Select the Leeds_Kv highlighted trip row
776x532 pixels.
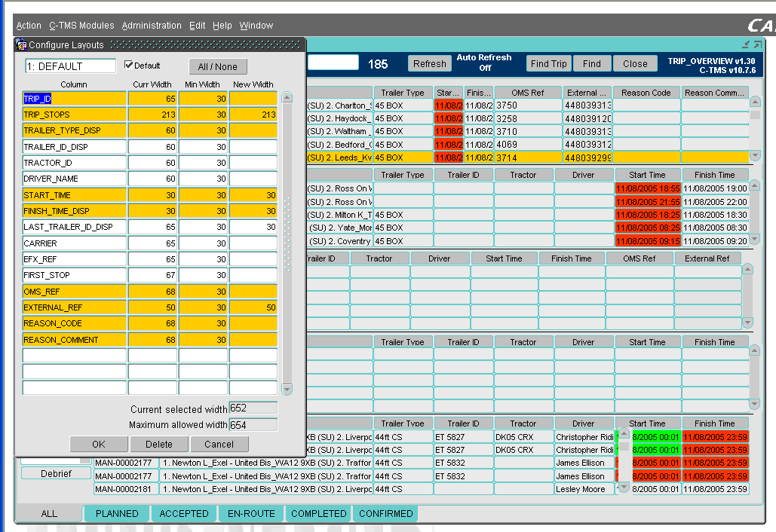[x=527, y=157]
